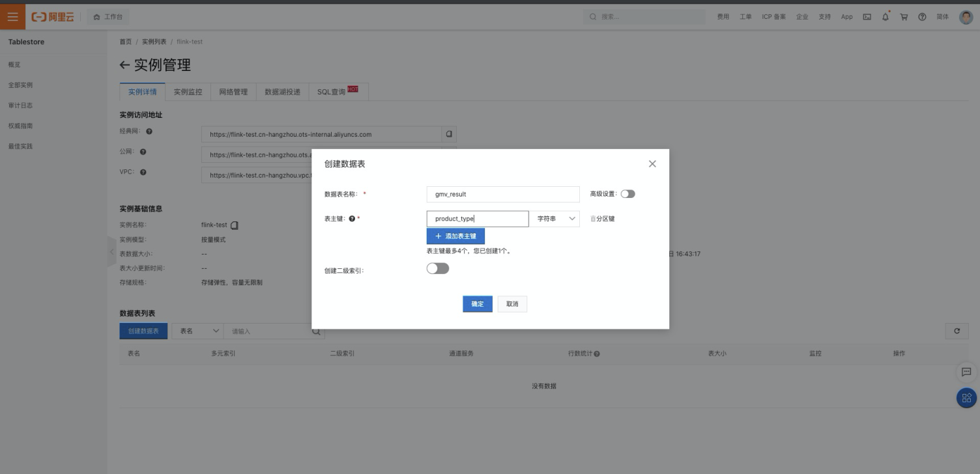Open 最佳实践 in the sidebar

pyautogui.click(x=20, y=146)
